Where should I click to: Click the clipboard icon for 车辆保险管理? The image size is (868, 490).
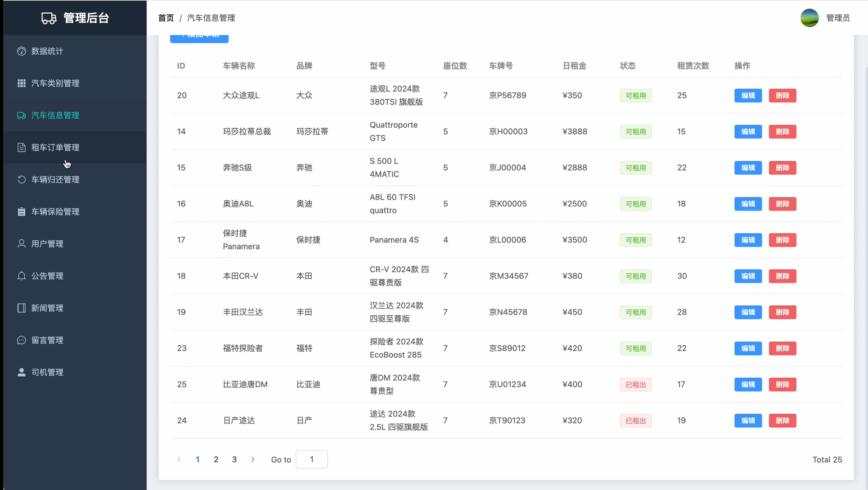coord(22,212)
